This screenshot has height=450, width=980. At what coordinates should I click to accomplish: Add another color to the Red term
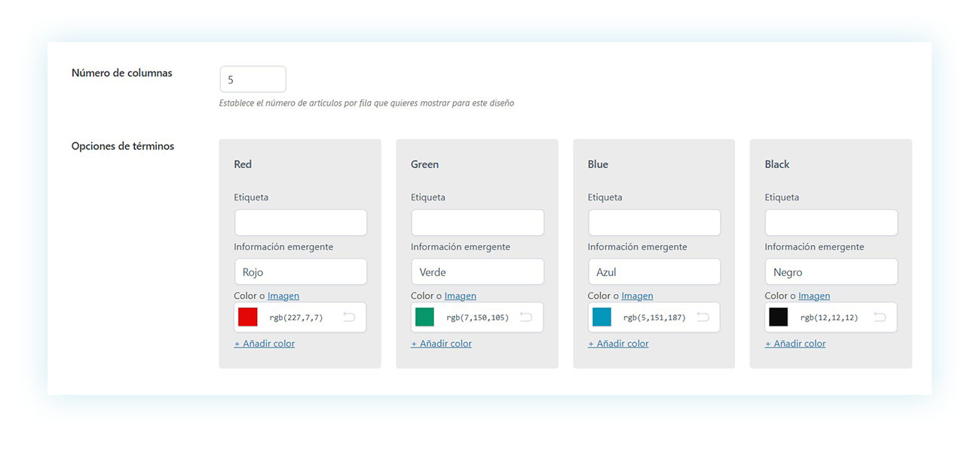click(265, 344)
